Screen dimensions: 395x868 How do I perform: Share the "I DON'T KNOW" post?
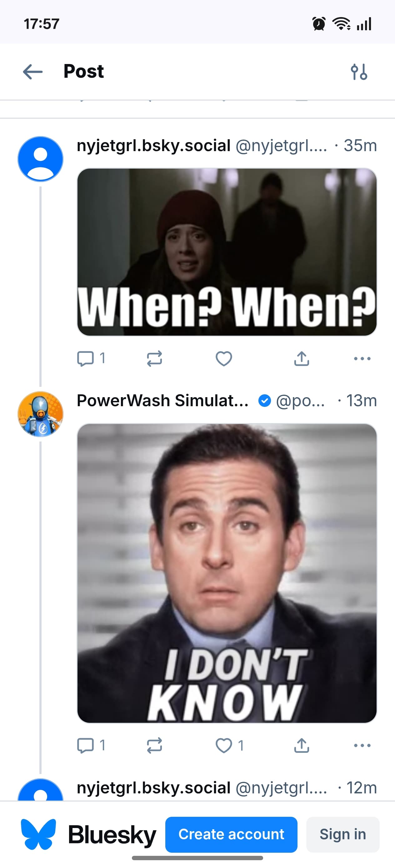302,745
